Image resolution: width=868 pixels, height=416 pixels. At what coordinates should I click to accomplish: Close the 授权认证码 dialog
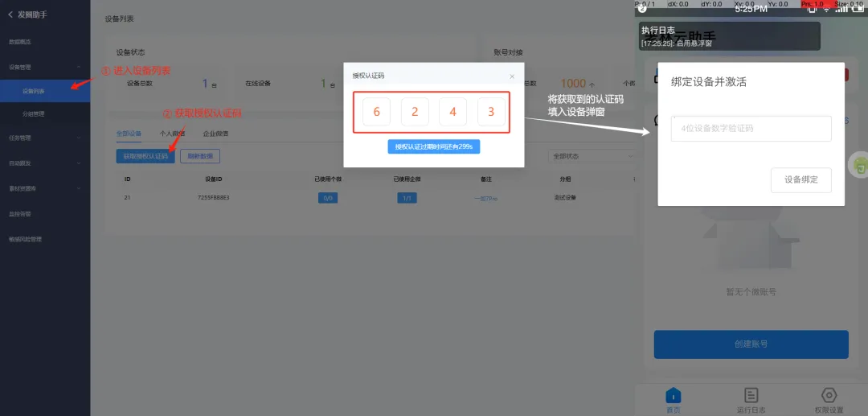(512, 76)
